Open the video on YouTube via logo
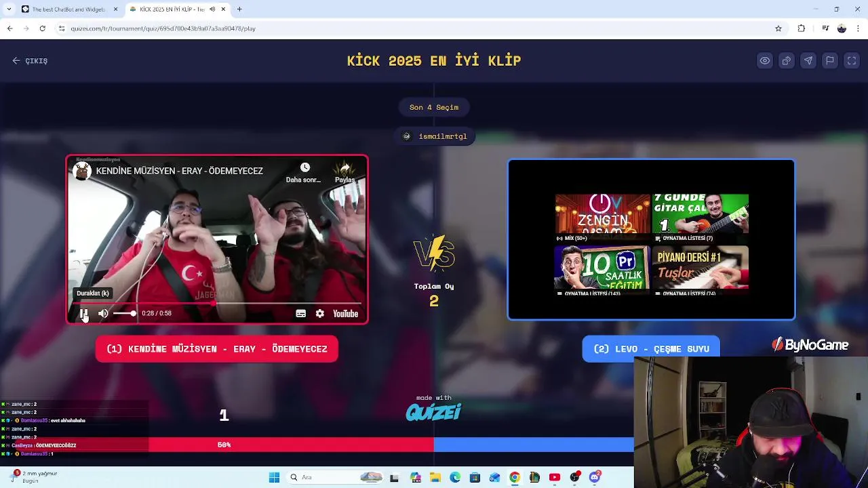This screenshot has height=488, width=868. (345, 313)
